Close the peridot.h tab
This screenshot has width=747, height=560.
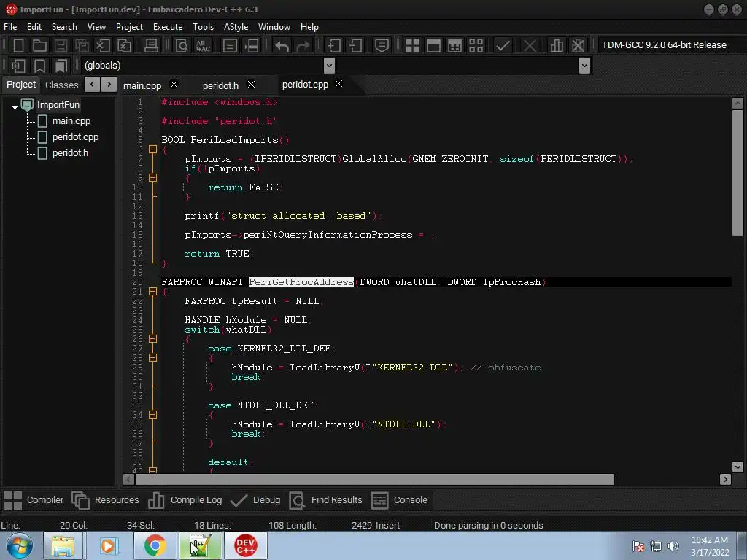(x=251, y=85)
